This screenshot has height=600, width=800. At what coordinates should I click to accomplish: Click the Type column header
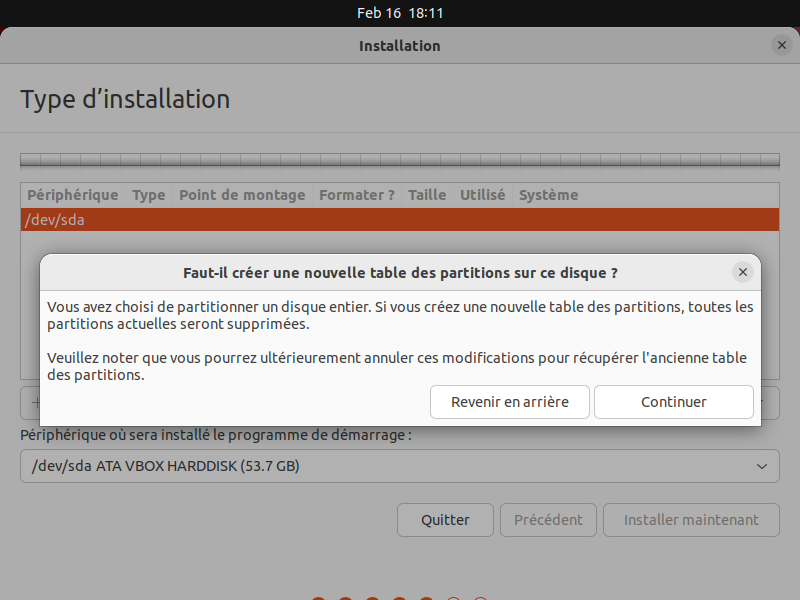pos(148,195)
